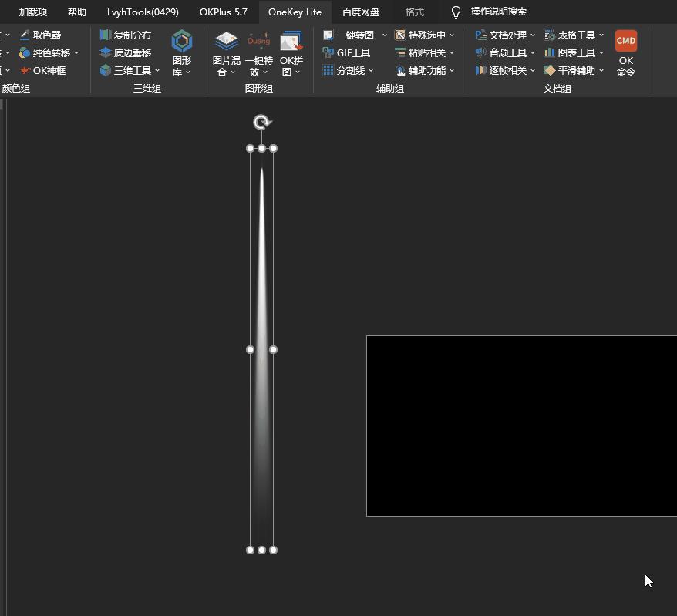The image size is (677, 616).
Task: Click the 分割线 grid icon
Action: click(x=328, y=70)
